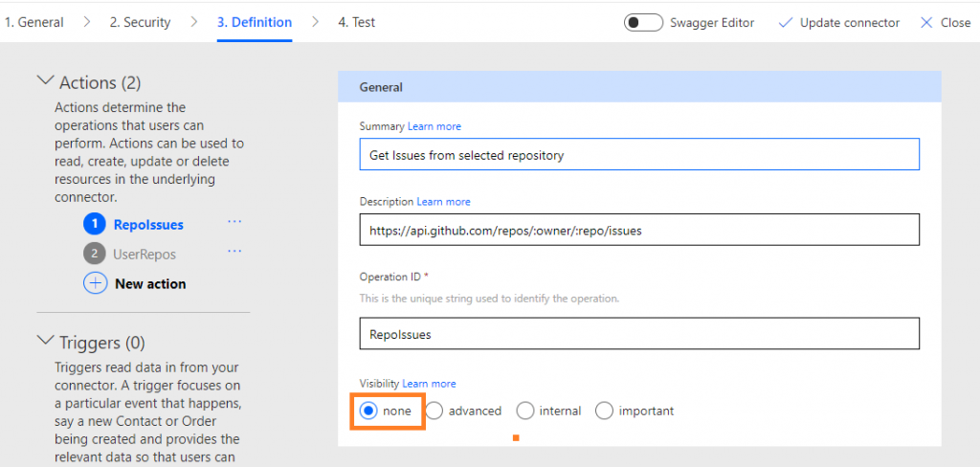Select the internal visibility radio button

(x=525, y=411)
